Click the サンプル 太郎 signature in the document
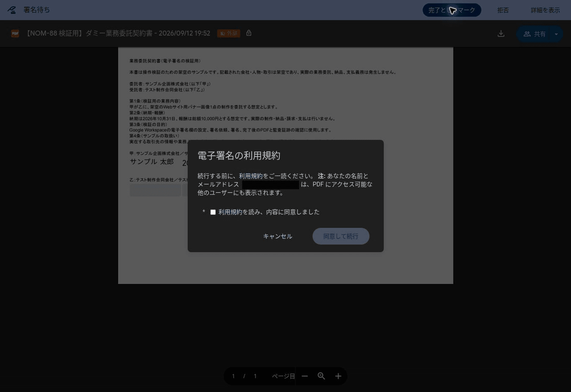The width and height of the screenshot is (571, 392). pos(152,161)
